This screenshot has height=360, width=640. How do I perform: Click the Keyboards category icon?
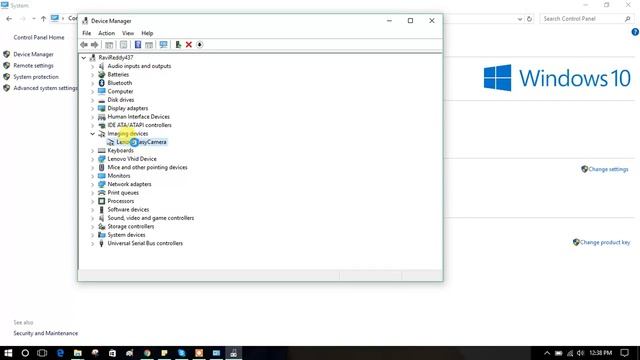pos(102,150)
